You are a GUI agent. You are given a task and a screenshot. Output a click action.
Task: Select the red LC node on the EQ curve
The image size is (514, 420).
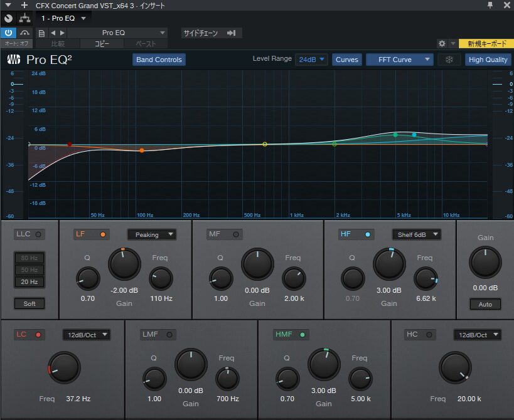pyautogui.click(x=70, y=144)
